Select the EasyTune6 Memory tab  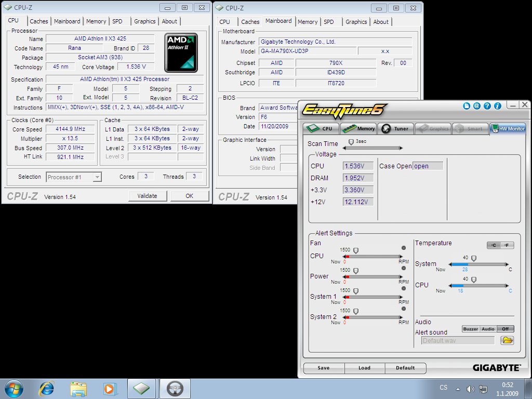[358, 129]
